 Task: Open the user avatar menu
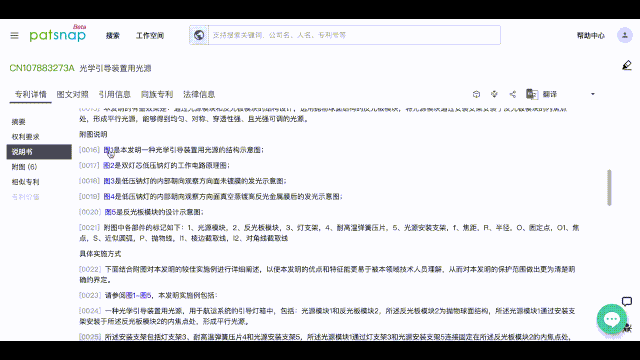pyautogui.click(x=624, y=36)
